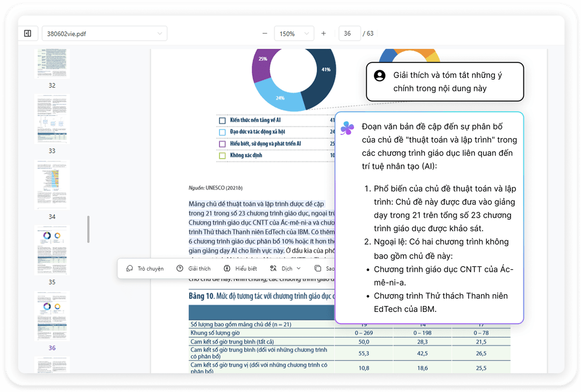581x392 pixels.
Task: Jump to page 34 thumbnail
Action: [x=52, y=184]
